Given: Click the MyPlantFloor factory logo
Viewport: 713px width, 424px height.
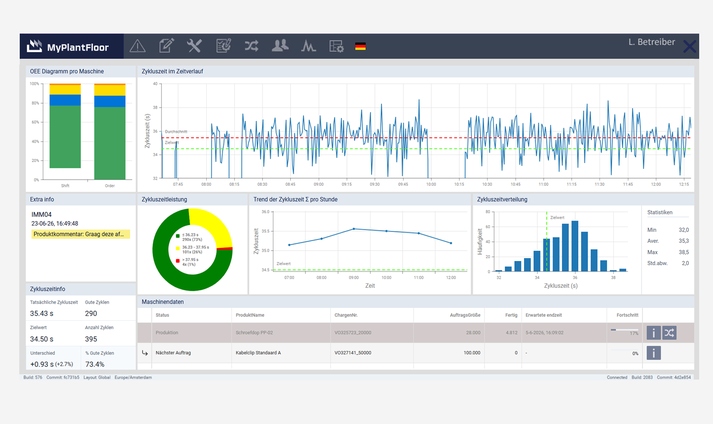Looking at the screenshot, I should (34, 46).
